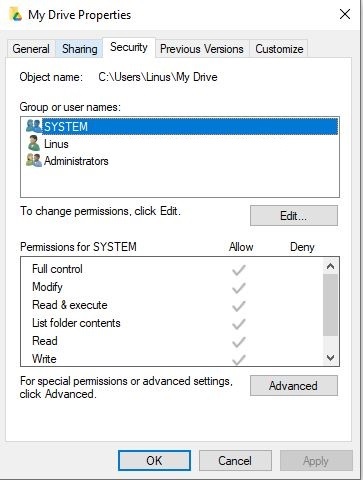Screen dimensions: 363x480
Task: Click the Full control Allow checkmark
Action: click(x=239, y=270)
